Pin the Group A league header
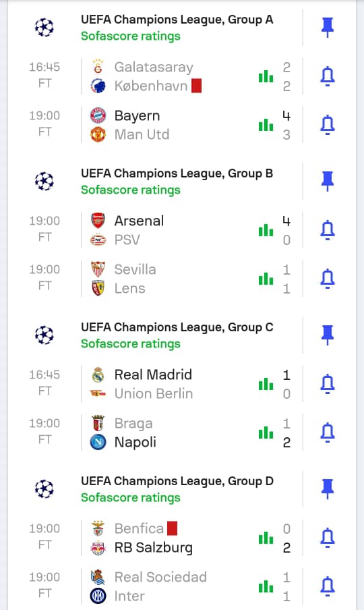 click(328, 28)
